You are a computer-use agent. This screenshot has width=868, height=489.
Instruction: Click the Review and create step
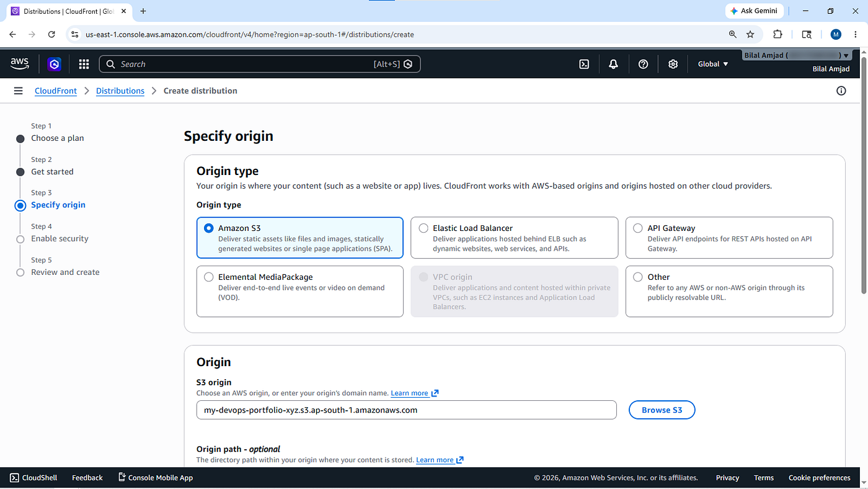(x=65, y=272)
